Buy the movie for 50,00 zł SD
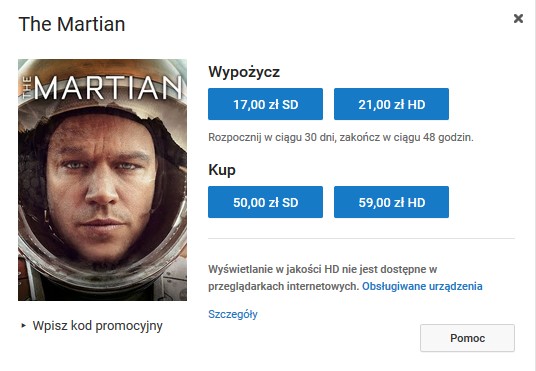The height and width of the screenshot is (371, 536). click(265, 202)
